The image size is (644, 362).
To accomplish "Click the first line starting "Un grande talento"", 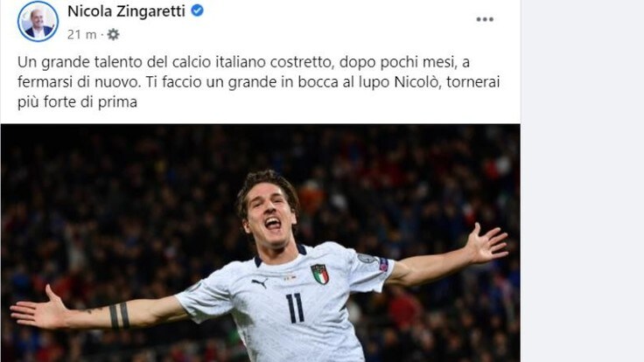I will pyautogui.click(x=243, y=62).
